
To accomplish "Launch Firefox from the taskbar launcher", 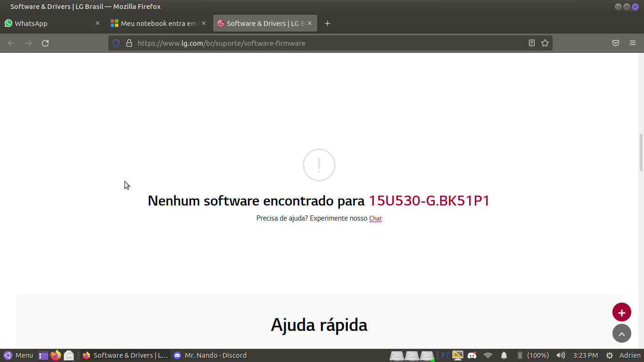I will [x=56, y=355].
